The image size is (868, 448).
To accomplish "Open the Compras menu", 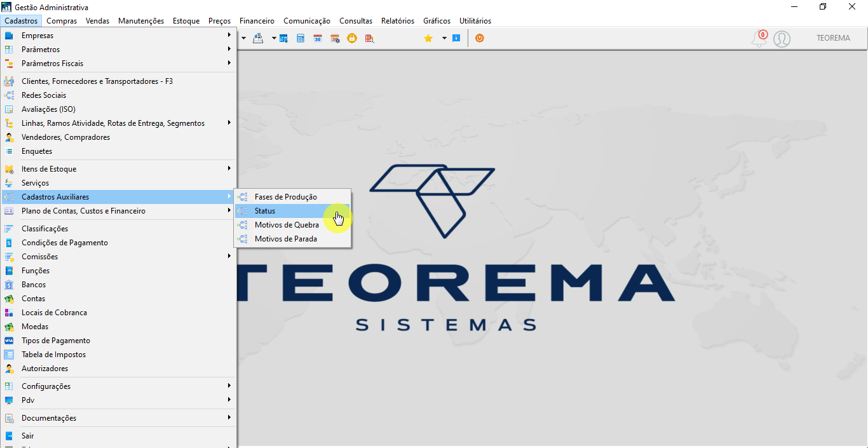I will (x=62, y=21).
